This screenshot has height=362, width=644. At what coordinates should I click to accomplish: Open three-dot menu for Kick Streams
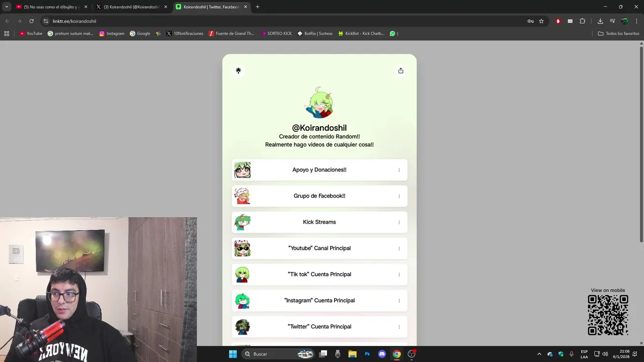399,222
